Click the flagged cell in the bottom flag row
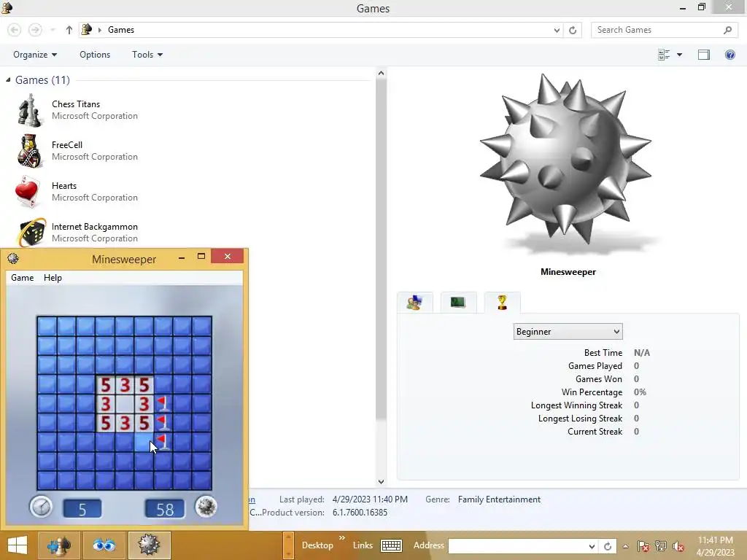Image resolution: width=747 pixels, height=560 pixels. pos(163,442)
